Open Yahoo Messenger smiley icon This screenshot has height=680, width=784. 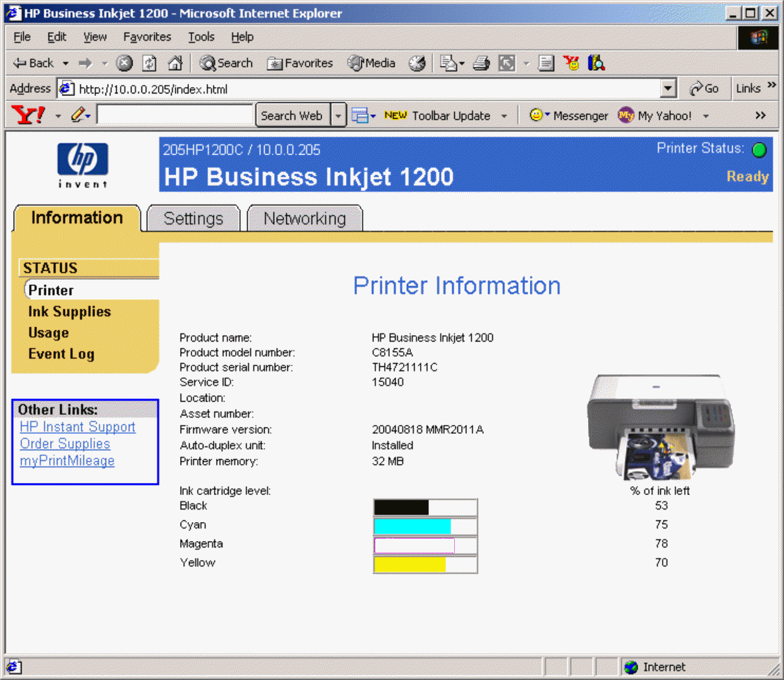536,115
